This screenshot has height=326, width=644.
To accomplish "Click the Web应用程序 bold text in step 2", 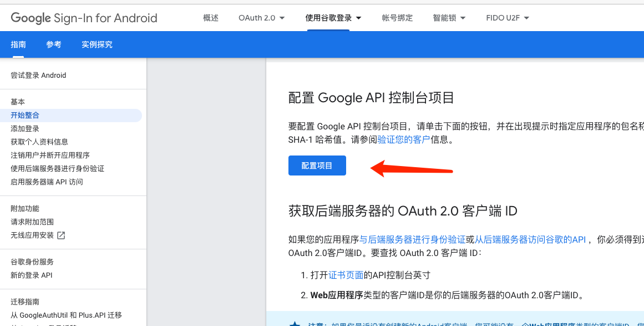I will [x=336, y=295].
